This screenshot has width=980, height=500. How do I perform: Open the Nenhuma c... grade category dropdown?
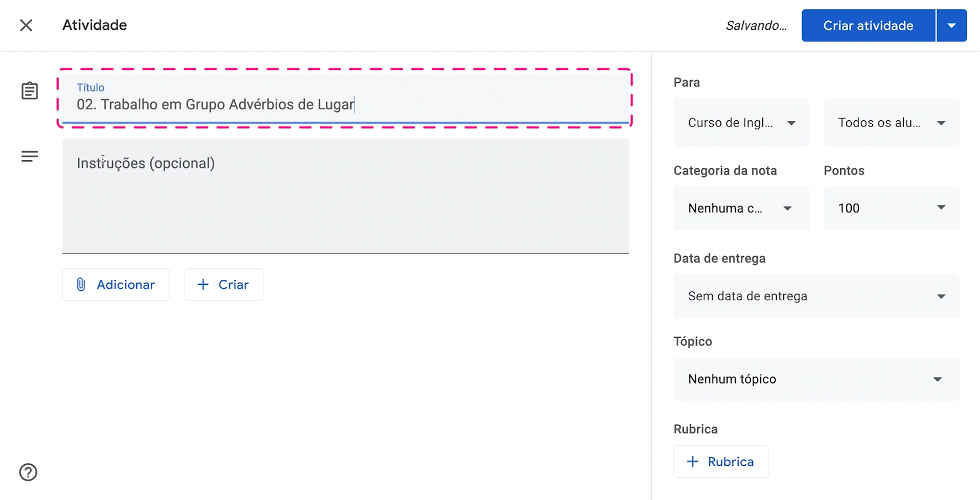pyautogui.click(x=741, y=209)
